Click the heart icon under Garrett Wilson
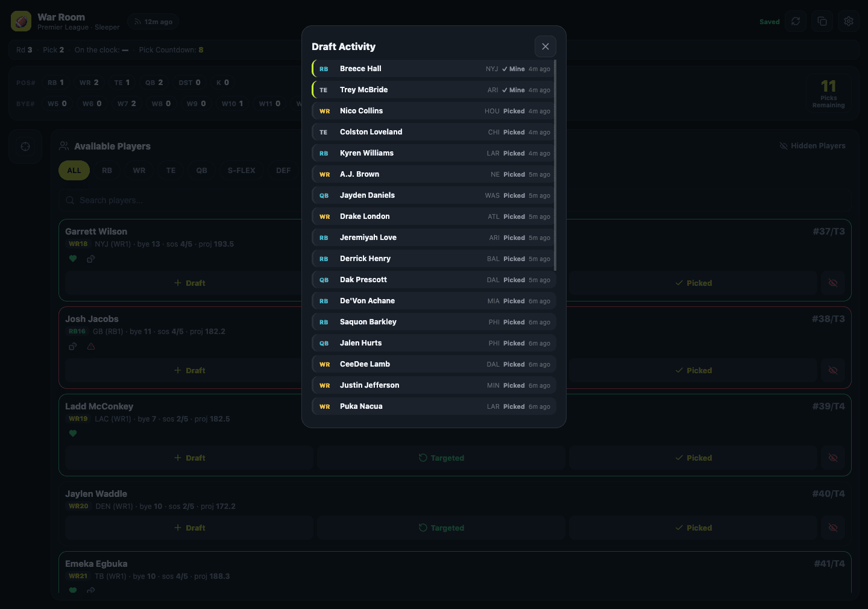Screen dimensions: 868x609 [73, 259]
